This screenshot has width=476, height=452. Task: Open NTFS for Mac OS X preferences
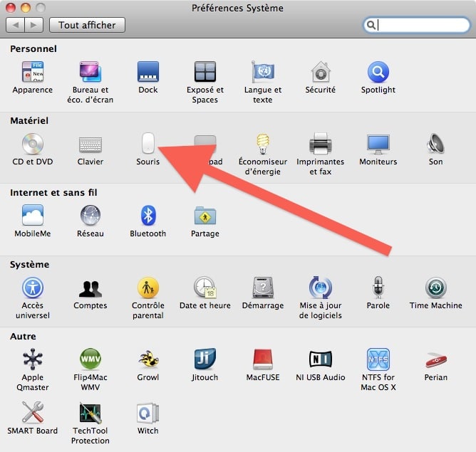tap(378, 359)
